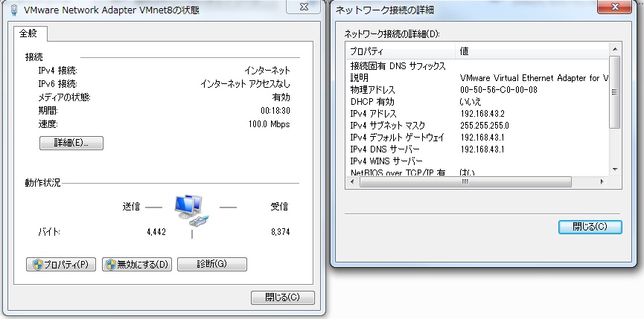Viewport: 644px width, 319px height.
Task: Click the プロパティ column header
Action: click(401, 51)
